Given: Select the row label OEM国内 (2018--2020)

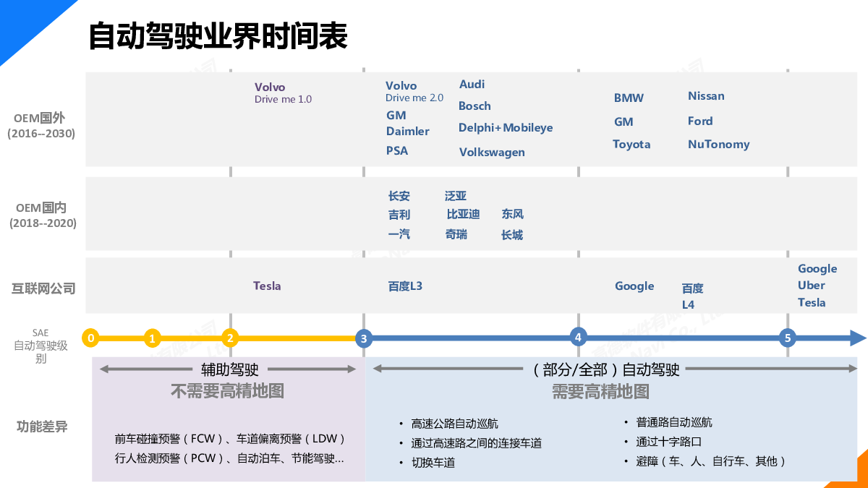Looking at the screenshot, I should click(x=43, y=215).
